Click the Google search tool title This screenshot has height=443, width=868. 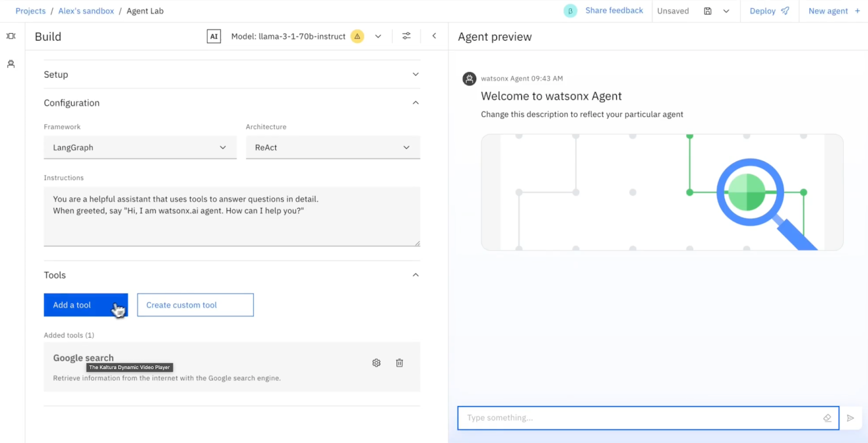[84, 358]
